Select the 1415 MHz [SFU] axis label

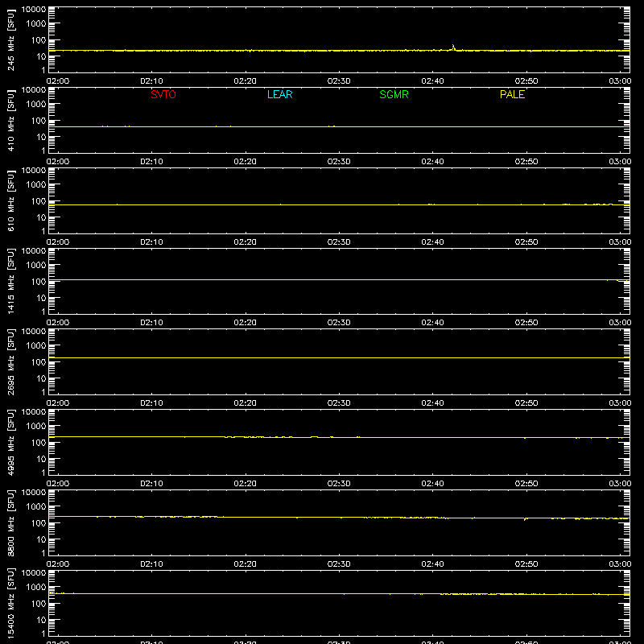10,281
